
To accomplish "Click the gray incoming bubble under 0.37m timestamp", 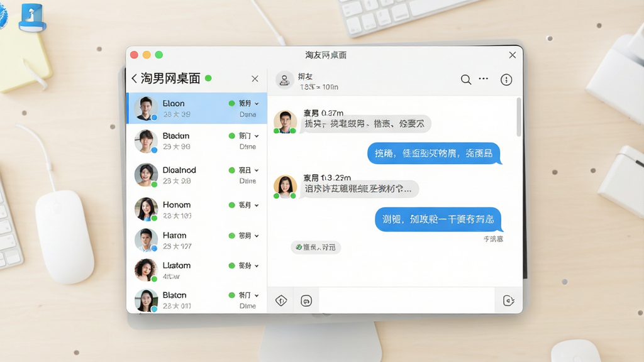I will 365,124.
